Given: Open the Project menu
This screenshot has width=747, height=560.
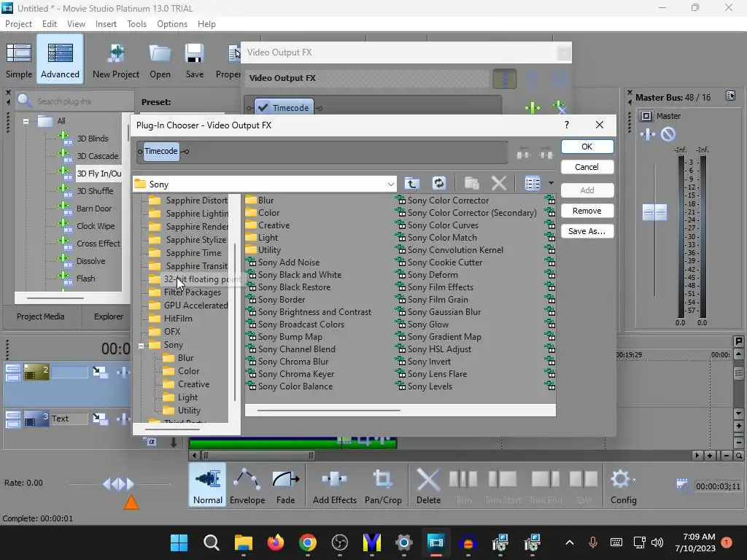Looking at the screenshot, I should point(18,24).
